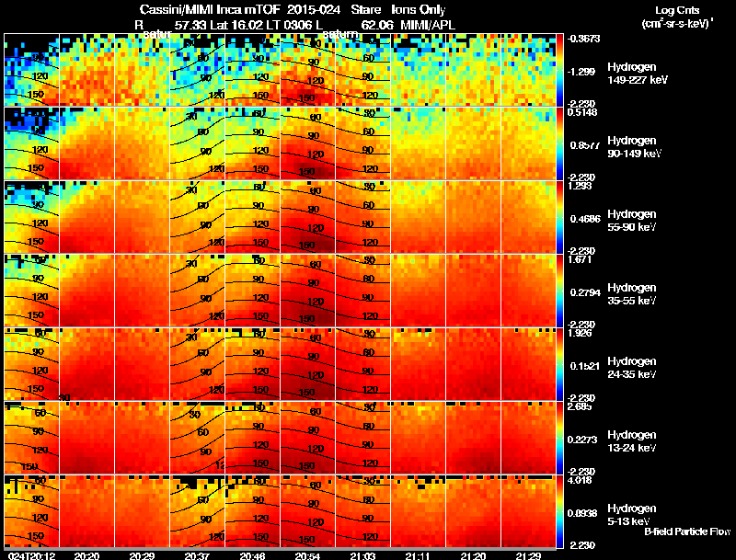Click the colorbar value 4.018
This screenshot has width=736, height=560.
click(580, 480)
